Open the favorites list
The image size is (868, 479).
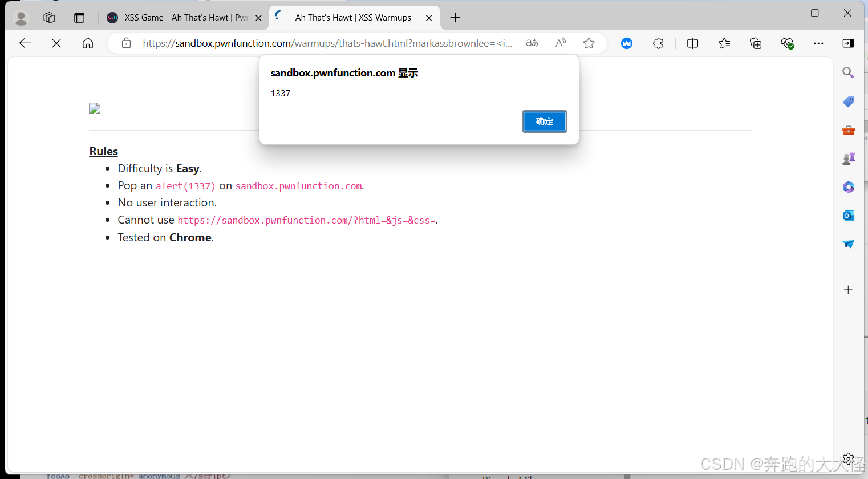pyautogui.click(x=724, y=43)
